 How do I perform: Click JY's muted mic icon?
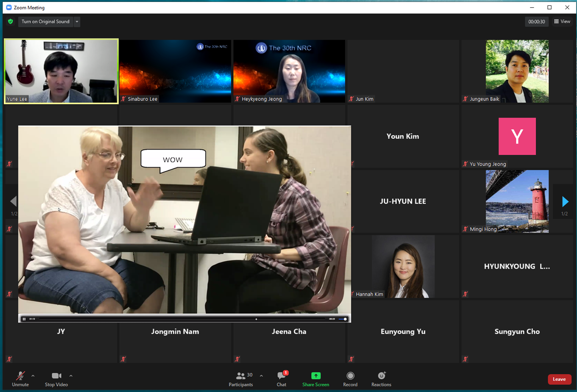click(x=10, y=359)
